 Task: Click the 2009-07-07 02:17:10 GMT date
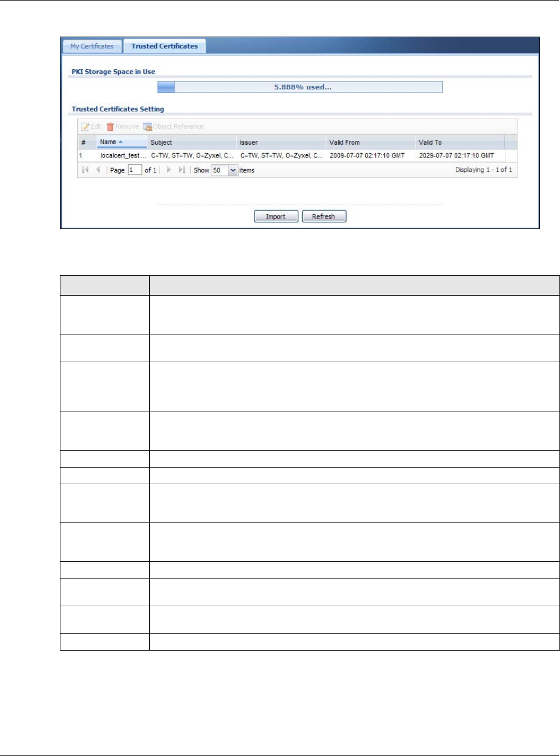click(x=367, y=156)
